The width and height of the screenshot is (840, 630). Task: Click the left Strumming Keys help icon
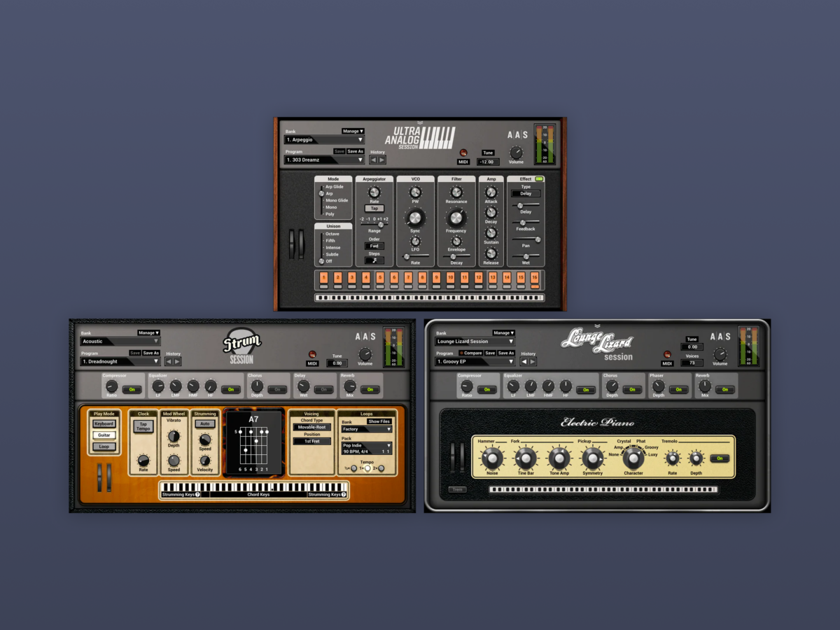198,494
